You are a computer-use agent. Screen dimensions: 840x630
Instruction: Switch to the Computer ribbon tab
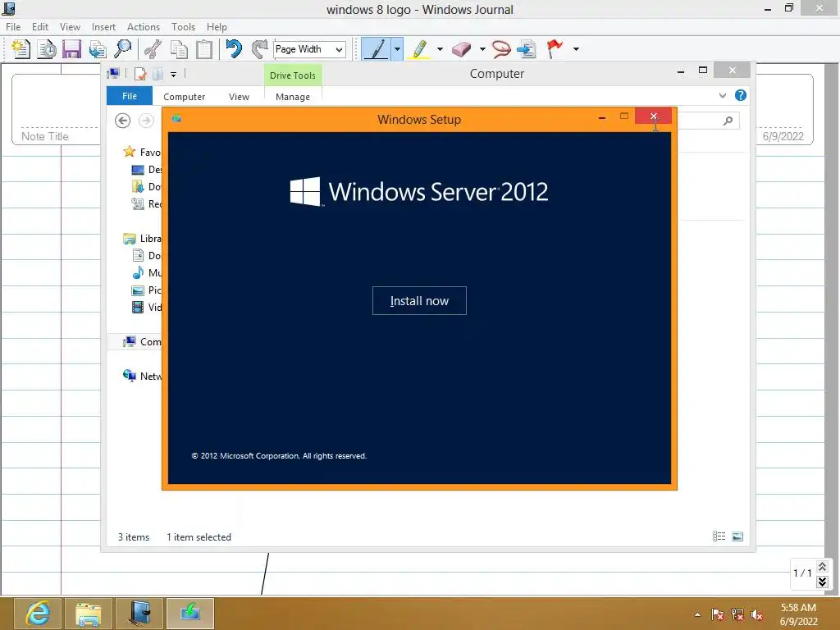coord(185,97)
